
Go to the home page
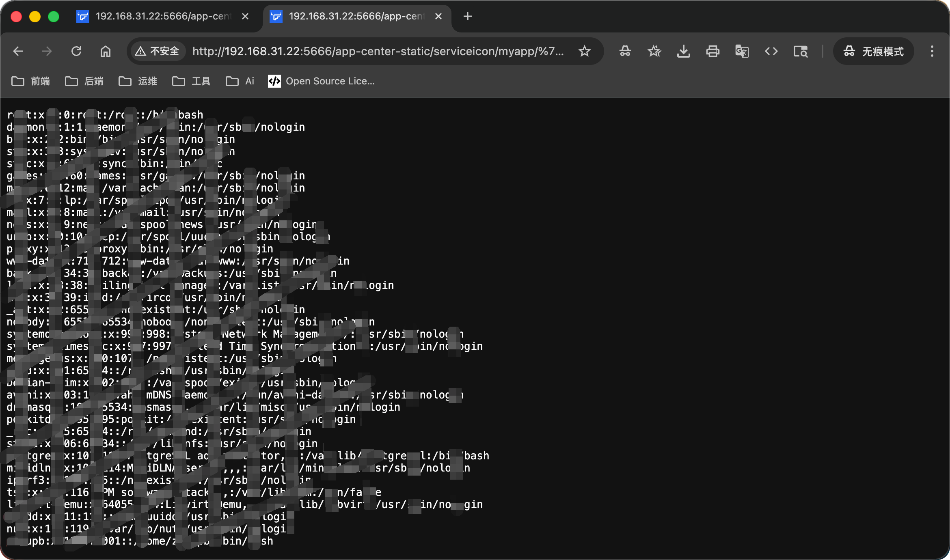coord(106,51)
